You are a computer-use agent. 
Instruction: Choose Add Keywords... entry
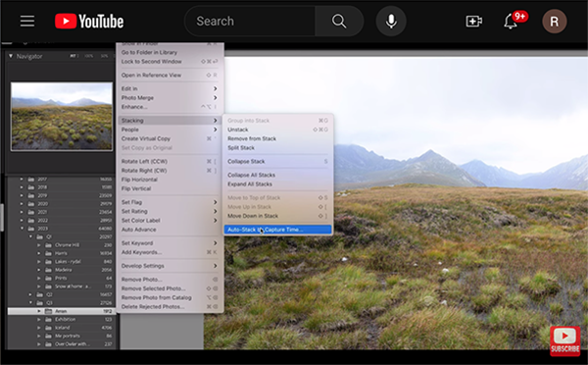click(170, 252)
